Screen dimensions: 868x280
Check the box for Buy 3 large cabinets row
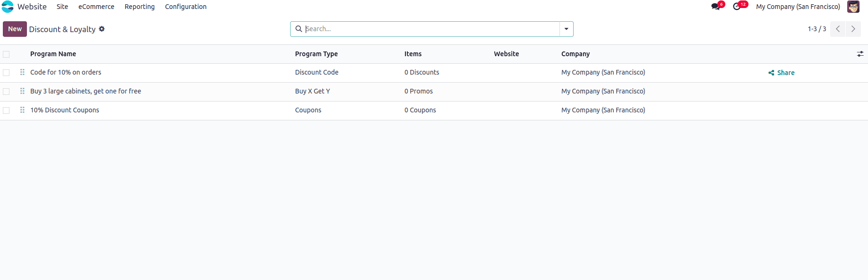click(x=6, y=92)
